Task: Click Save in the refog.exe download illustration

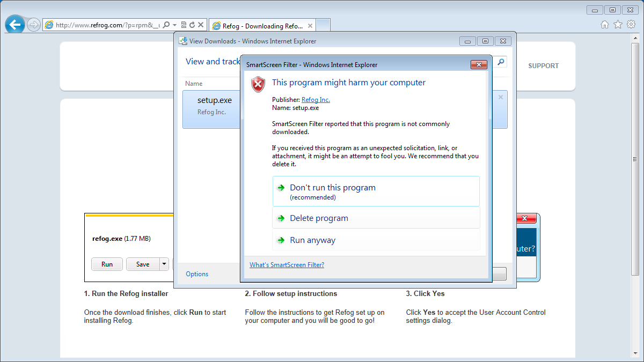Action: pyautogui.click(x=143, y=264)
